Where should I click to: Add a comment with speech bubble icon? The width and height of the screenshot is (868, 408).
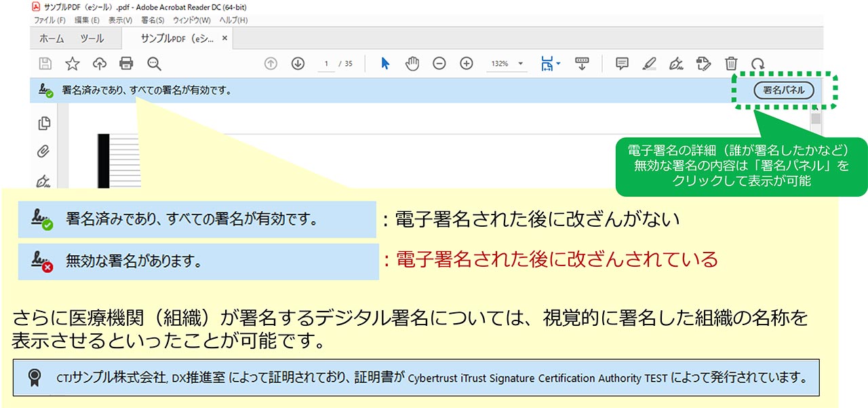622,64
